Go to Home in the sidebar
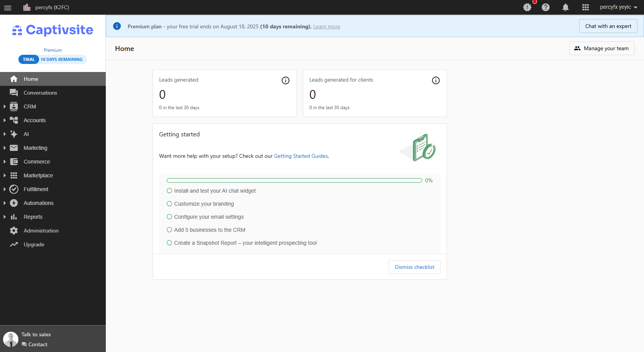The image size is (644, 352). click(53, 79)
